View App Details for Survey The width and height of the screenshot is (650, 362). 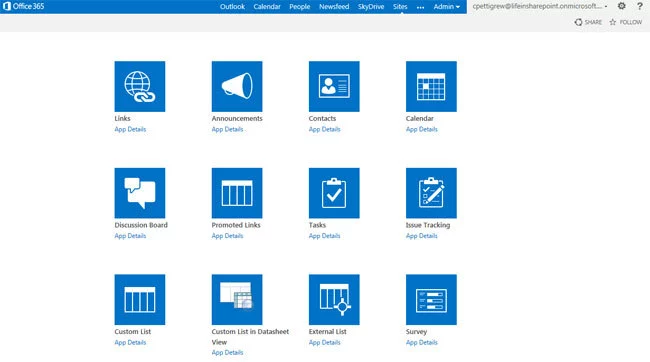coord(422,343)
